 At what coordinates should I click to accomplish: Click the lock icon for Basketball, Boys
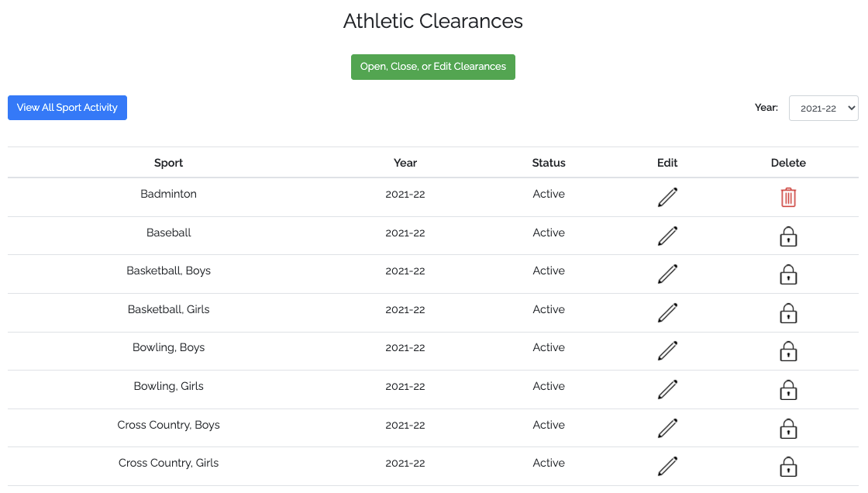pos(788,274)
